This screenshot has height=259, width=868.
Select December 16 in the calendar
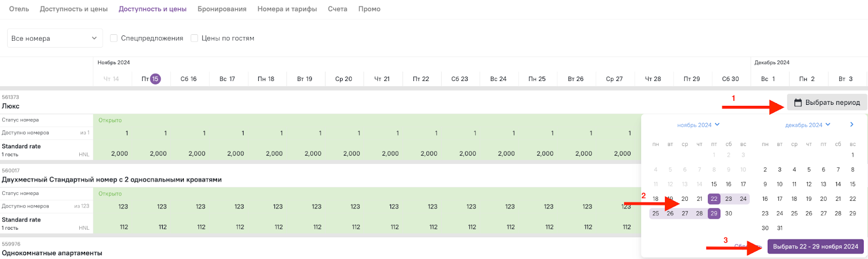click(x=765, y=199)
